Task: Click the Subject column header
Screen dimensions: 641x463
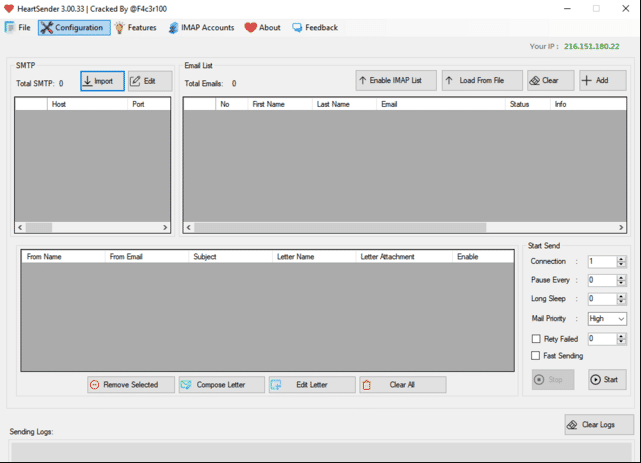Action: click(x=231, y=257)
